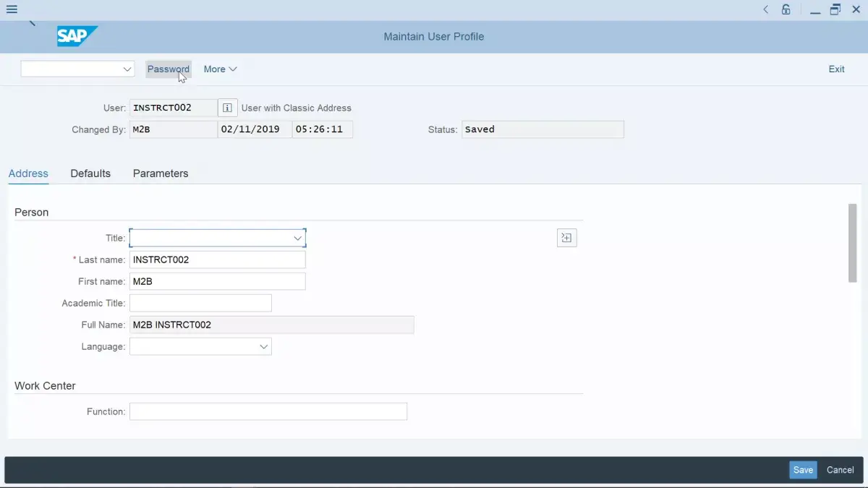Screen dimensions: 868x488
Task: Click the SAP logo
Action: click(x=77, y=36)
